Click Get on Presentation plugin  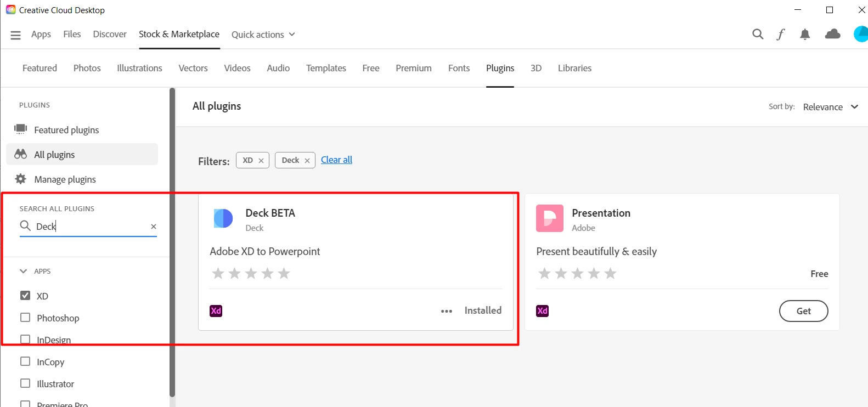click(x=803, y=311)
